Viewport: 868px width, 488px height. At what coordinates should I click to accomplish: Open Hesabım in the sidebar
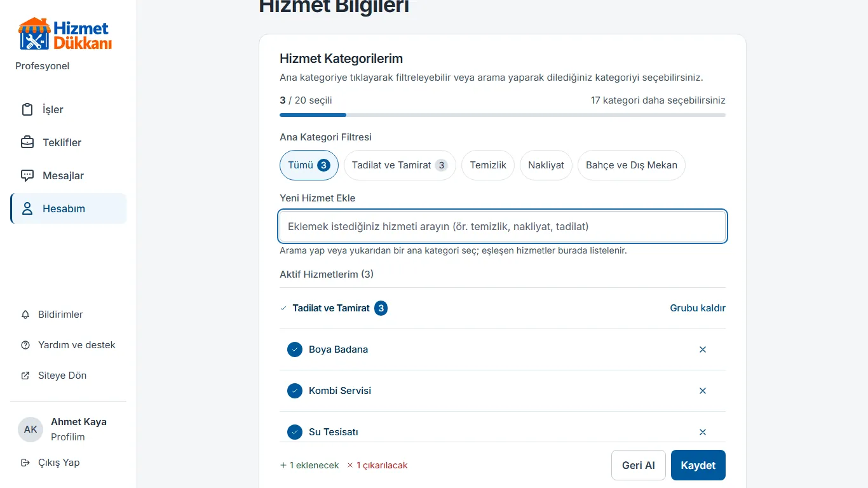[69, 208]
